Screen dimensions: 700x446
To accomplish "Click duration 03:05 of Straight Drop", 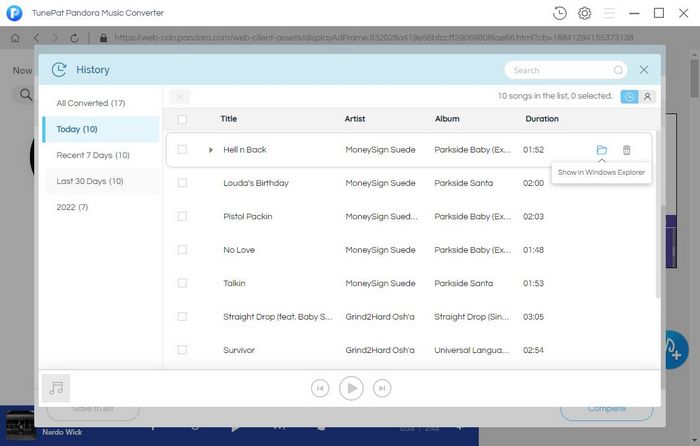I will tap(533, 317).
